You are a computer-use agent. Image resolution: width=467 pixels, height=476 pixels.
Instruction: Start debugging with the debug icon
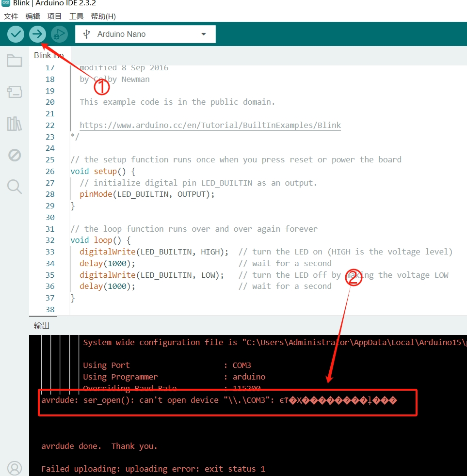59,34
